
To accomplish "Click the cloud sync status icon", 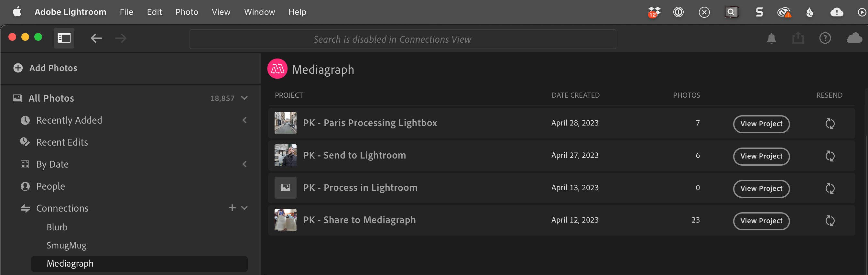I will (x=854, y=38).
